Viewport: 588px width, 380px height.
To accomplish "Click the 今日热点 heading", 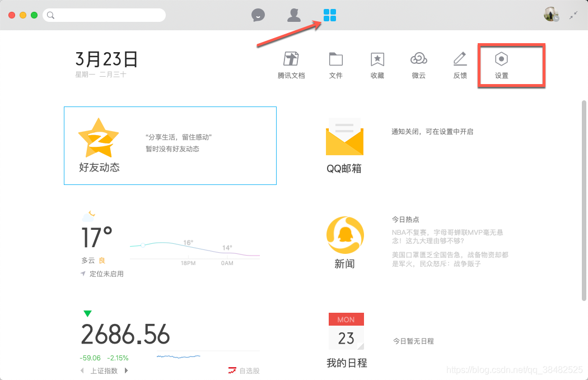I will click(405, 219).
